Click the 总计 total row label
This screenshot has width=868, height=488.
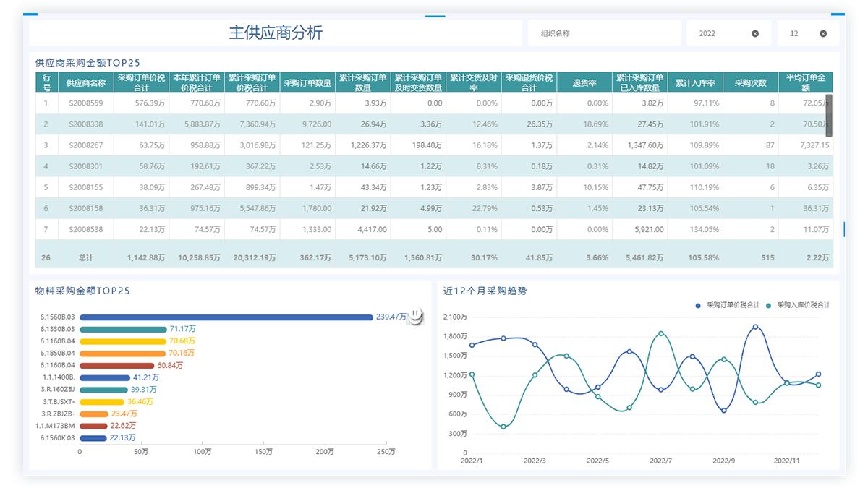click(86, 257)
